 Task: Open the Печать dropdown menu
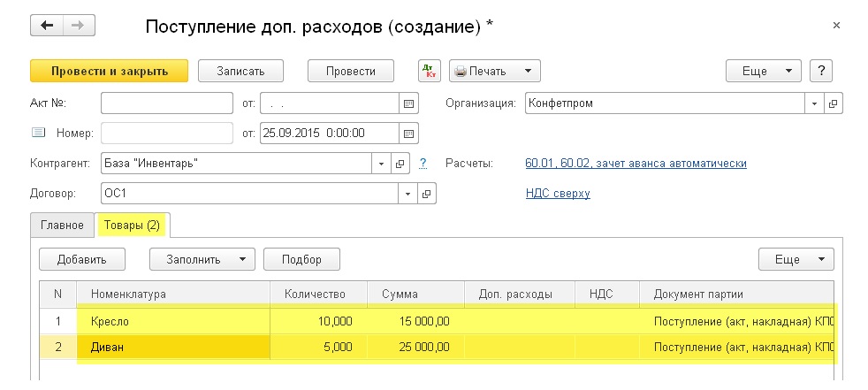tap(494, 71)
